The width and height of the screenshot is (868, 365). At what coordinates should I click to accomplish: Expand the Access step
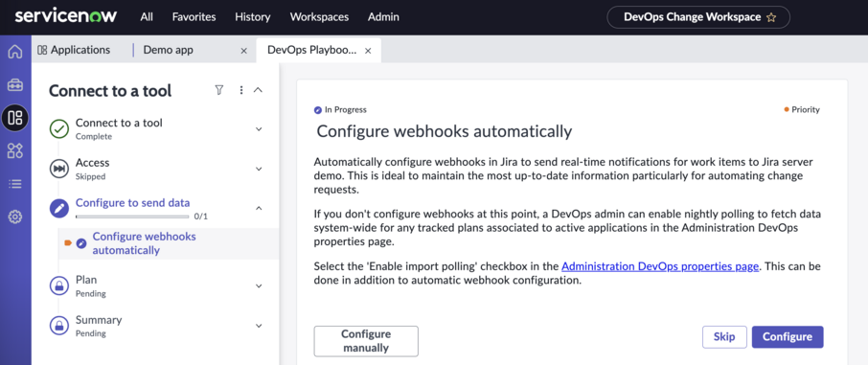(259, 169)
